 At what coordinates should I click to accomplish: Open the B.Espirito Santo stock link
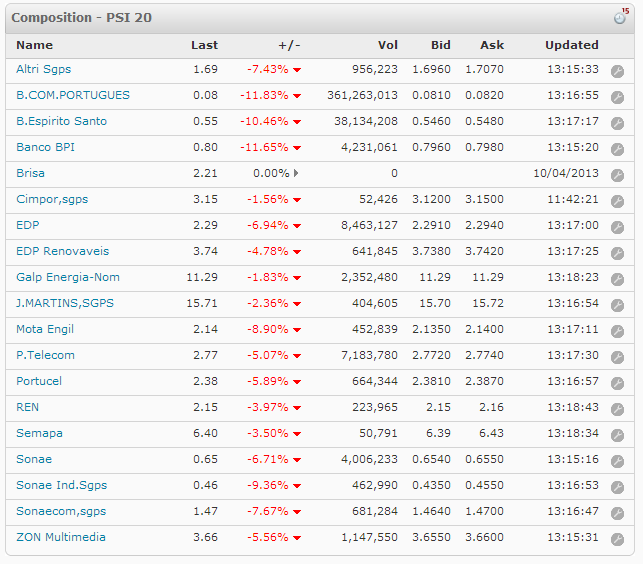coord(62,121)
